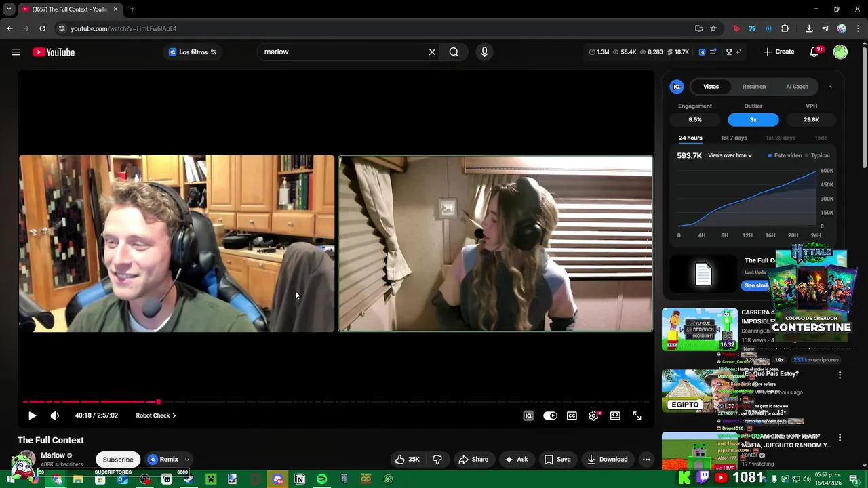This screenshot has height=488, width=868.
Task: Open the Minecraft creeper taskbar icon
Action: [211, 479]
